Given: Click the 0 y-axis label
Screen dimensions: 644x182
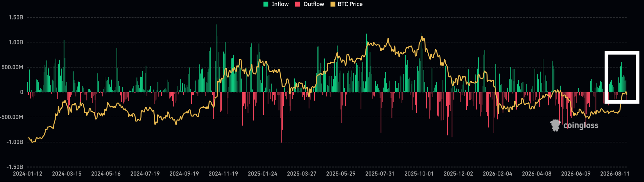Looking at the screenshot, I should 22,92.
